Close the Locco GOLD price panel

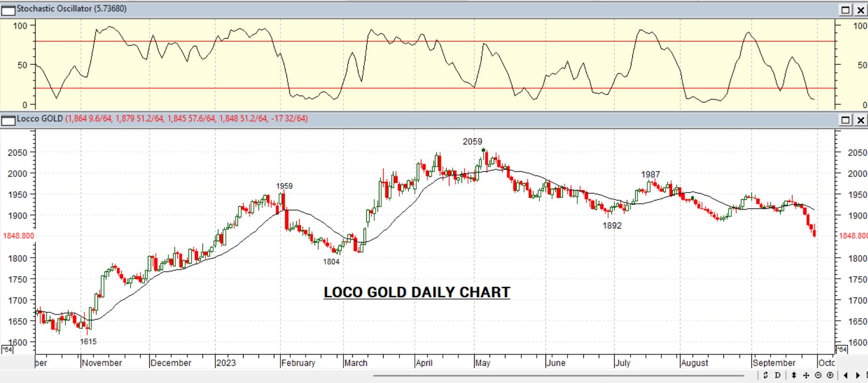(861, 120)
